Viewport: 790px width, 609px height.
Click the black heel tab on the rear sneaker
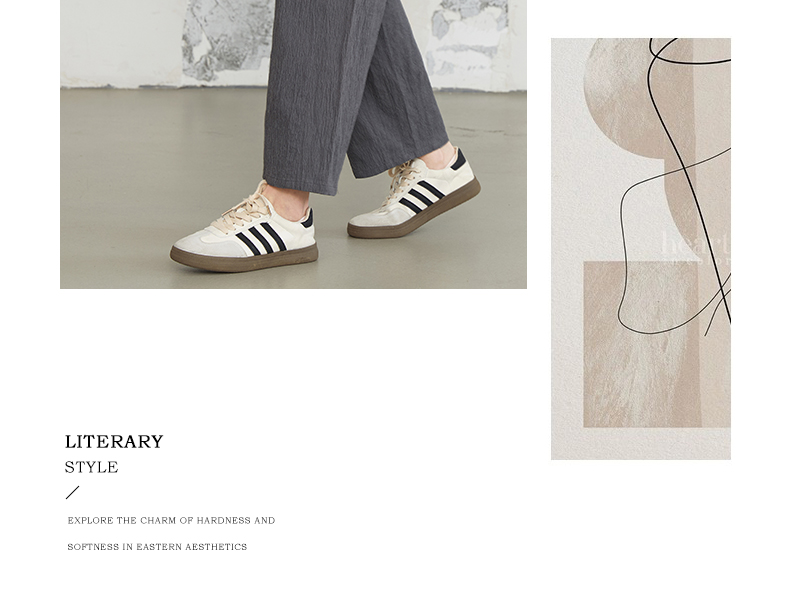[459, 159]
